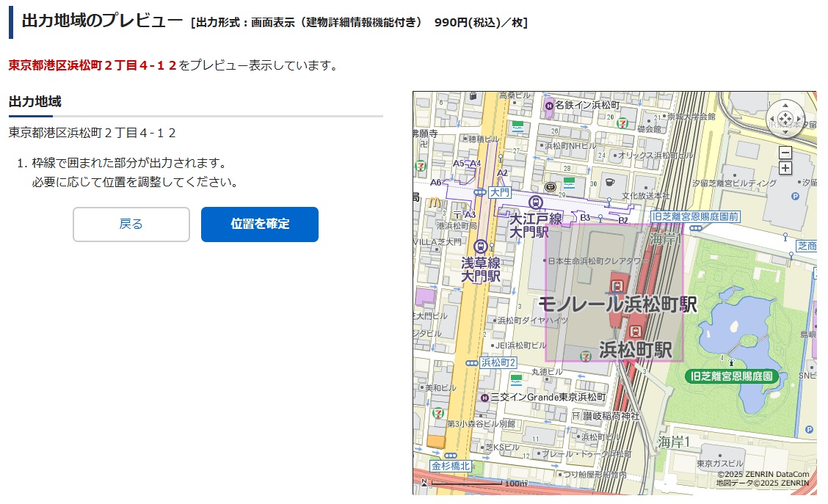
Task: Click subway exit B3 label
Action: (585, 217)
